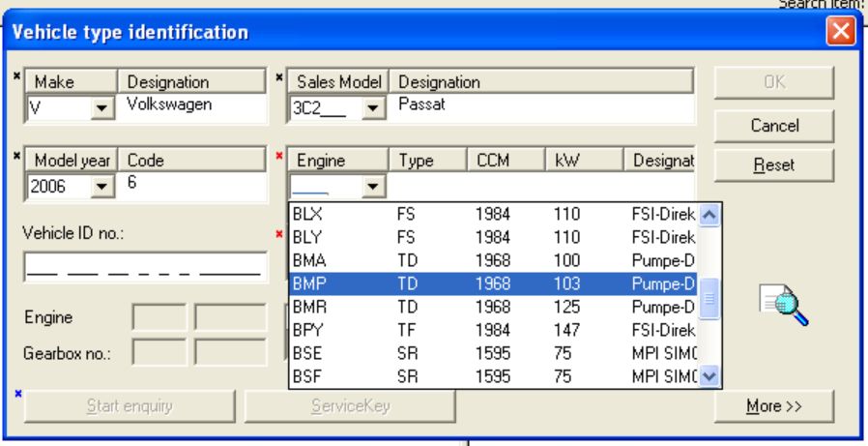
Task: Click the Start enquiry button
Action: click(130, 406)
